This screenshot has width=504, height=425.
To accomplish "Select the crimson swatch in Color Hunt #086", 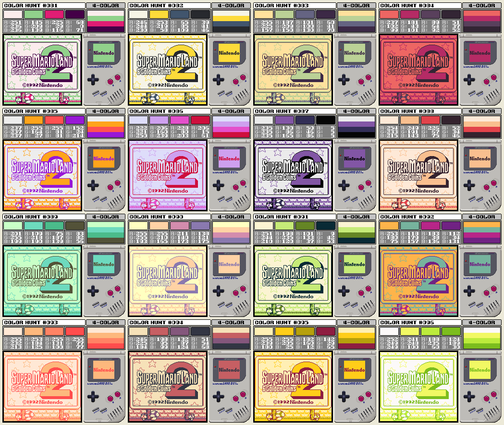I will coord(200,120).
